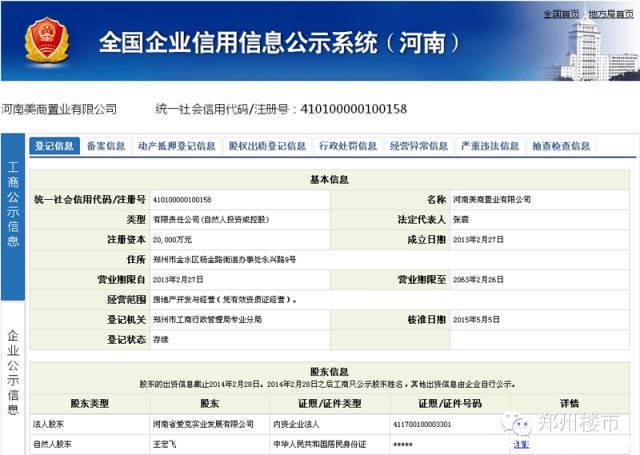The height and width of the screenshot is (455, 640).
Task: Click the 自然人股东 row cell
Action: 52,444
